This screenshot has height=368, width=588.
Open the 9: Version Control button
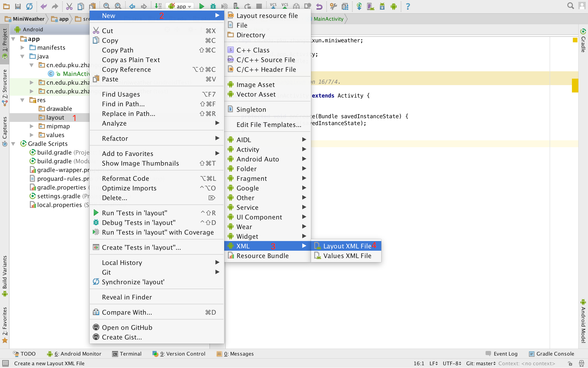click(x=179, y=354)
